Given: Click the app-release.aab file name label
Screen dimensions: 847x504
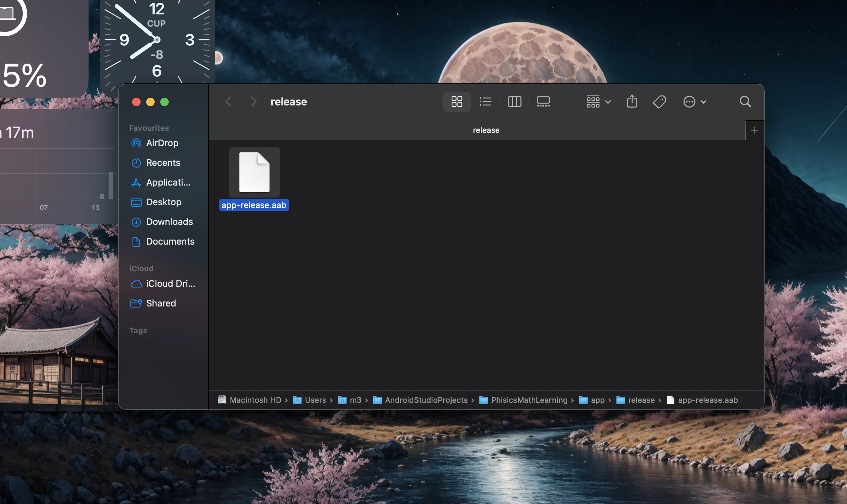Looking at the screenshot, I should point(254,205).
